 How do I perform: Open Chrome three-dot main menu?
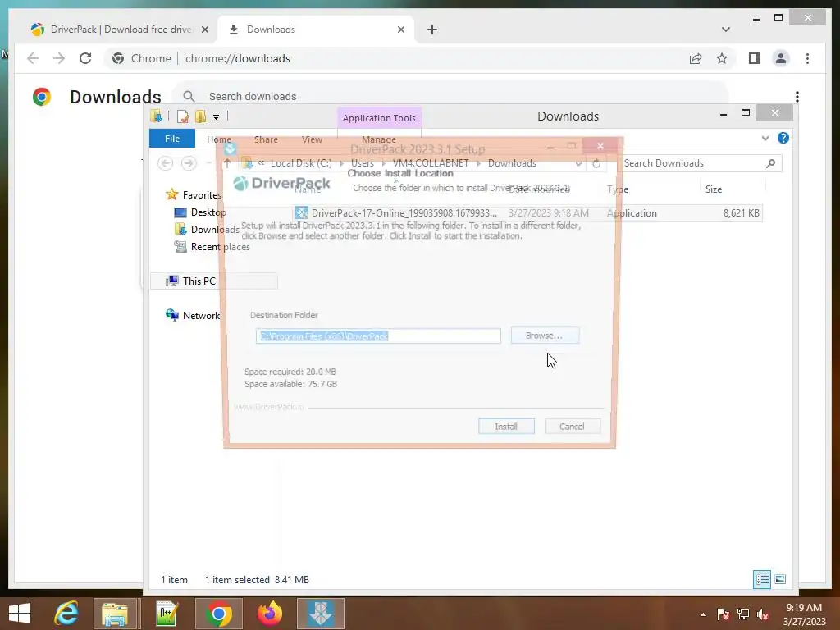pyautogui.click(x=808, y=58)
